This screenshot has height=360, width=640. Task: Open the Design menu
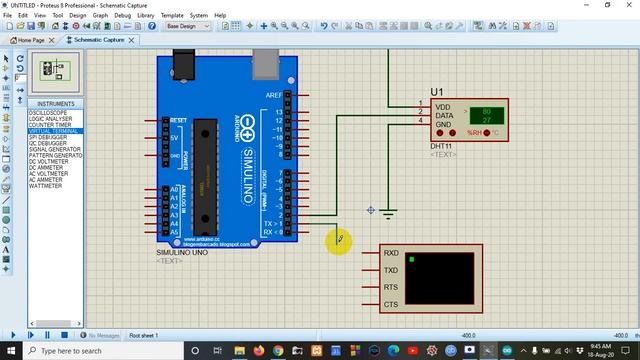[78, 15]
